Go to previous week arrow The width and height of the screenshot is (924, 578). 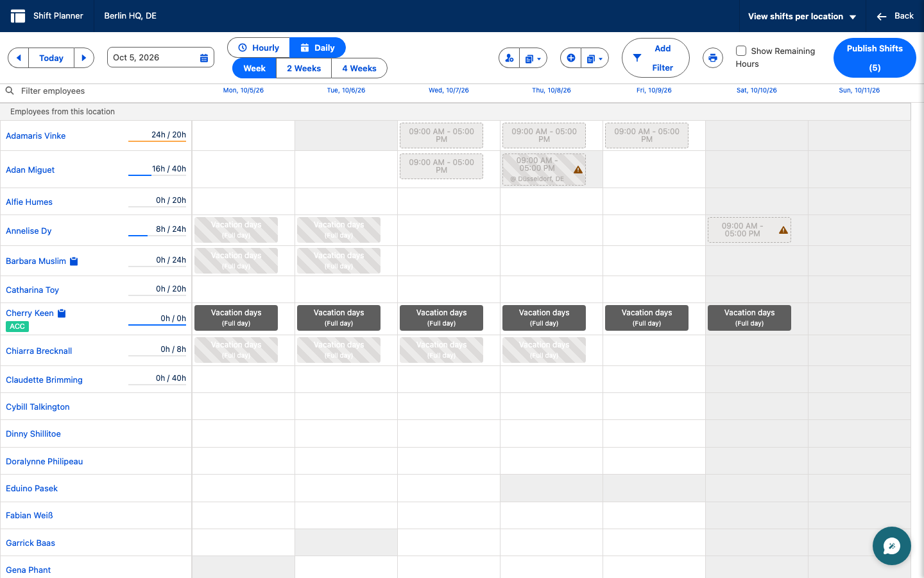click(x=19, y=58)
